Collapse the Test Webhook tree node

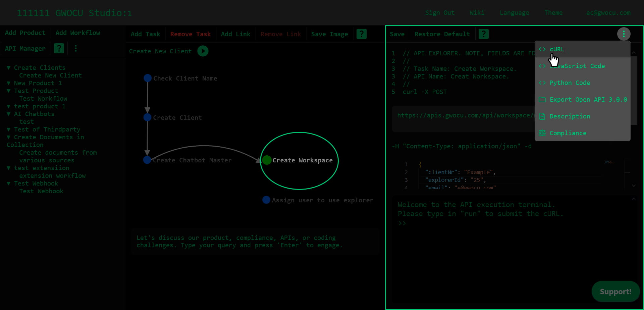tap(9, 184)
